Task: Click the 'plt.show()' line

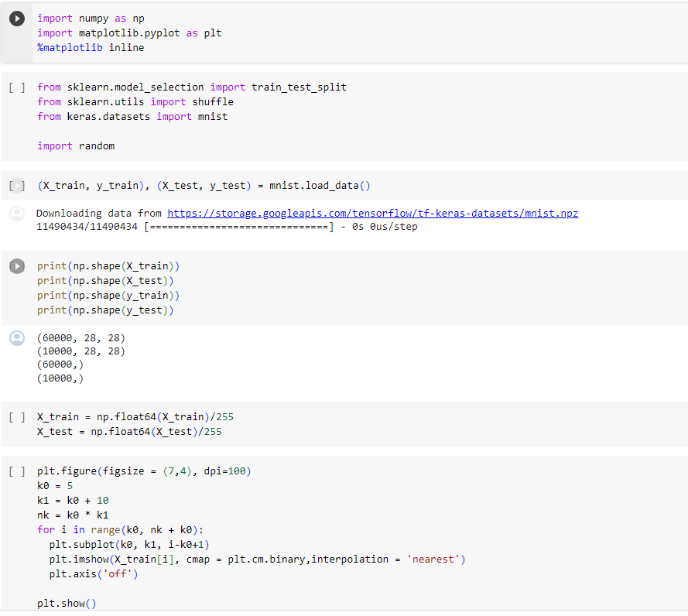Action: (x=67, y=604)
